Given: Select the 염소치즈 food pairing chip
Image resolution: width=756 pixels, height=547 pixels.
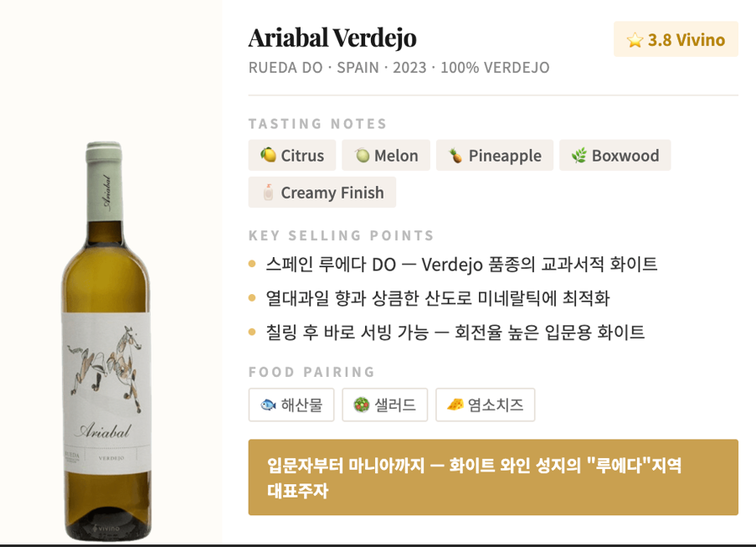Looking at the screenshot, I should pyautogui.click(x=485, y=405).
